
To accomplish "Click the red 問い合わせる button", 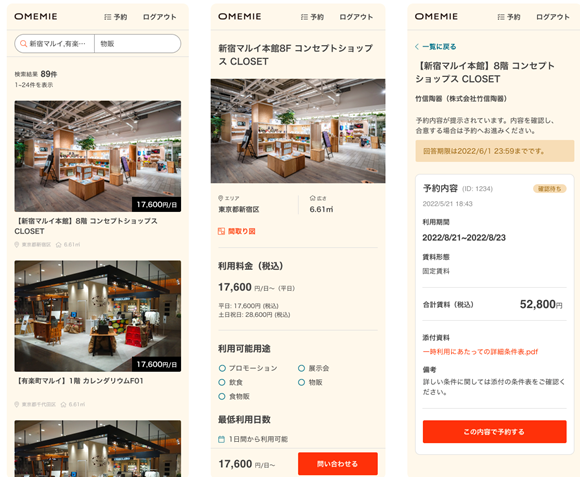I will pos(338,464).
